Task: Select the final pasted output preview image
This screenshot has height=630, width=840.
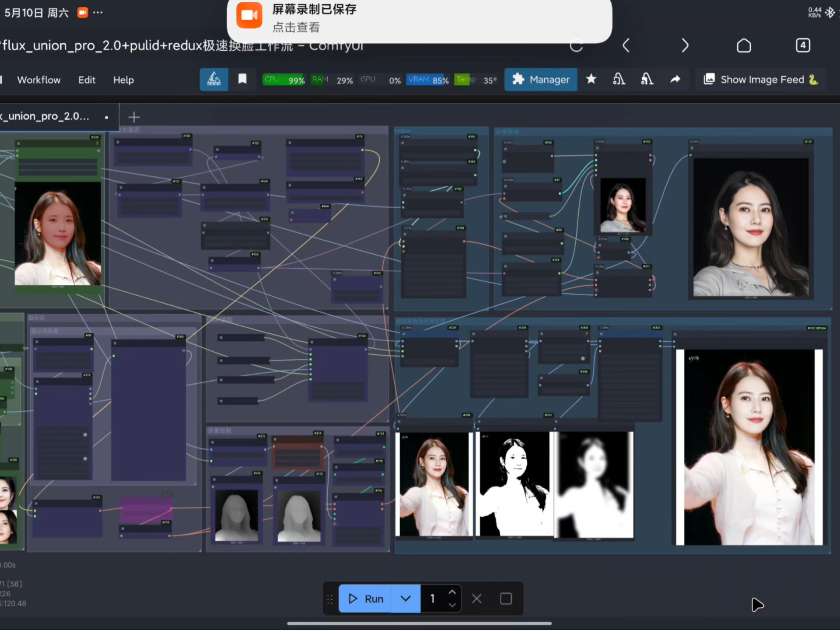Action: pos(749,447)
